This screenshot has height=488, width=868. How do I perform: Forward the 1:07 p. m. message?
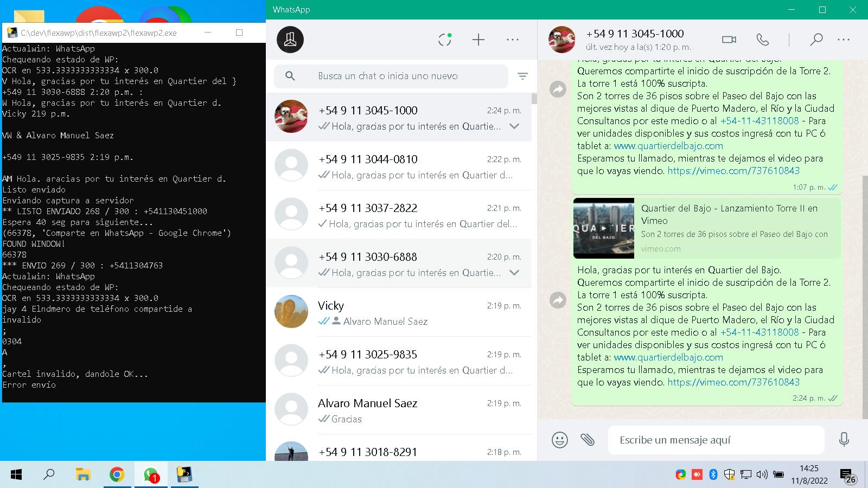(x=558, y=89)
